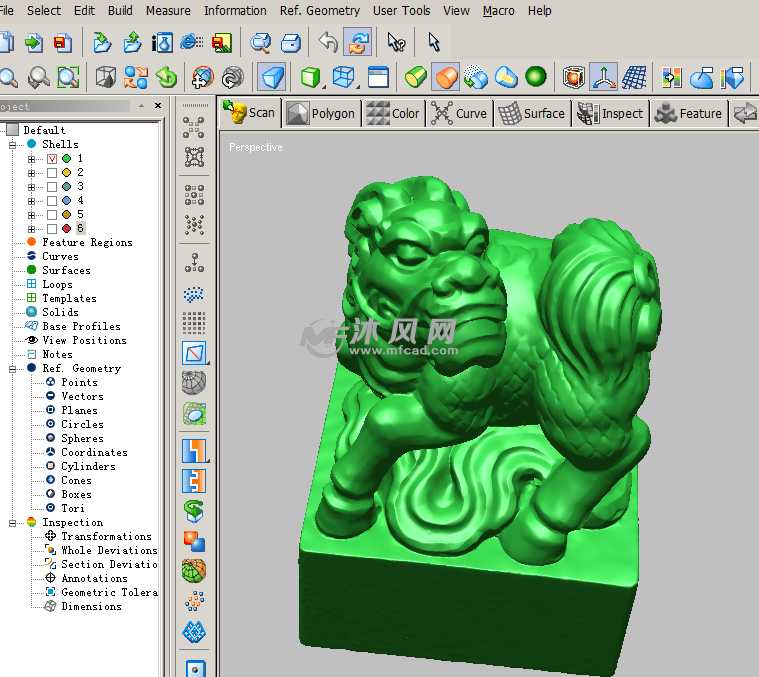Click the blue grid icon in the toolbar

(x=634, y=77)
